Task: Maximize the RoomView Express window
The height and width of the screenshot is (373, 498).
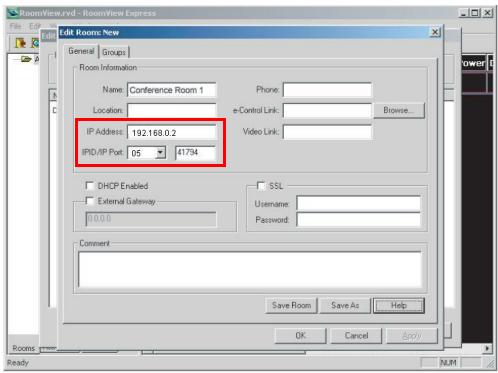Action: click(475, 13)
